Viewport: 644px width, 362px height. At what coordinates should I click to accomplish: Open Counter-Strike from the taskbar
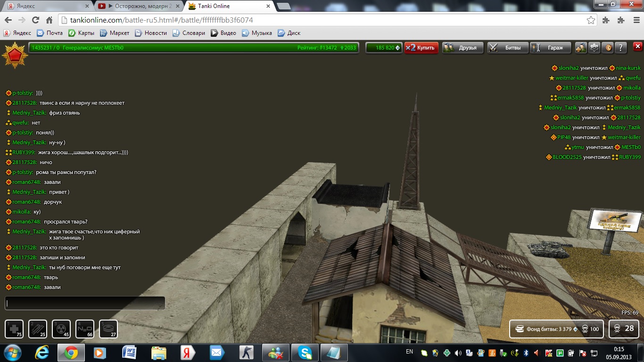click(x=246, y=353)
